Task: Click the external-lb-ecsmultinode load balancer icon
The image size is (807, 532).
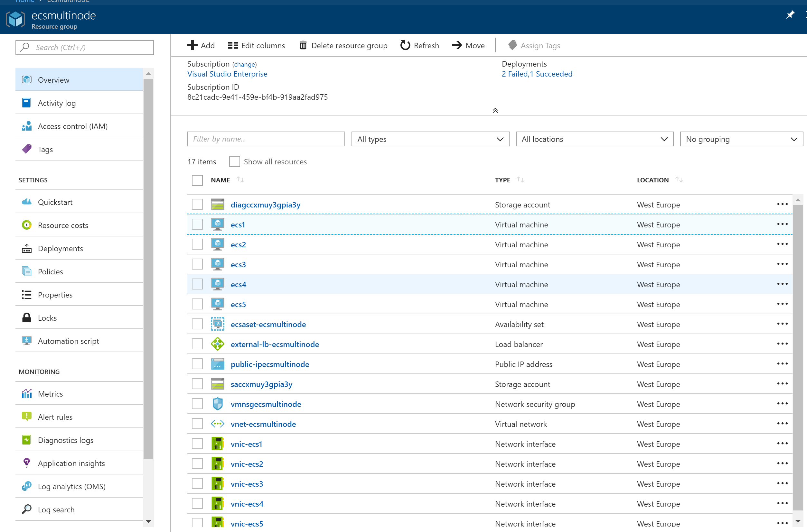Action: 217,344
